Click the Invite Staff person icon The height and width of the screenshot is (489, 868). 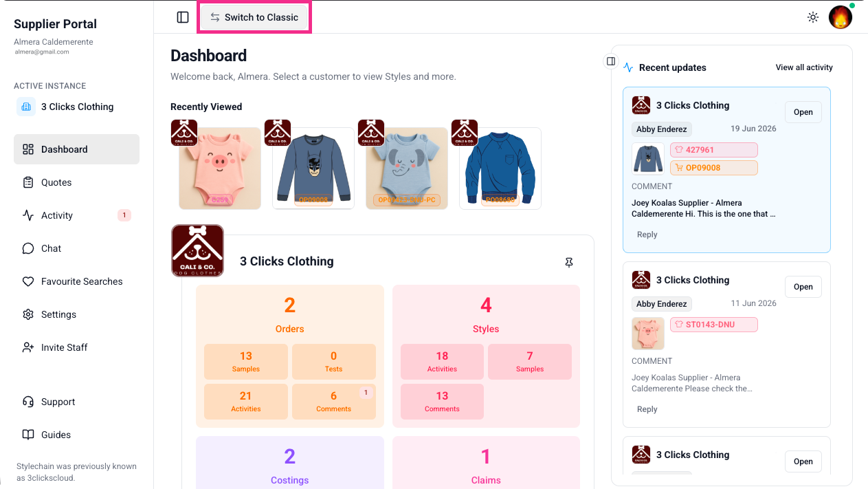pos(28,347)
